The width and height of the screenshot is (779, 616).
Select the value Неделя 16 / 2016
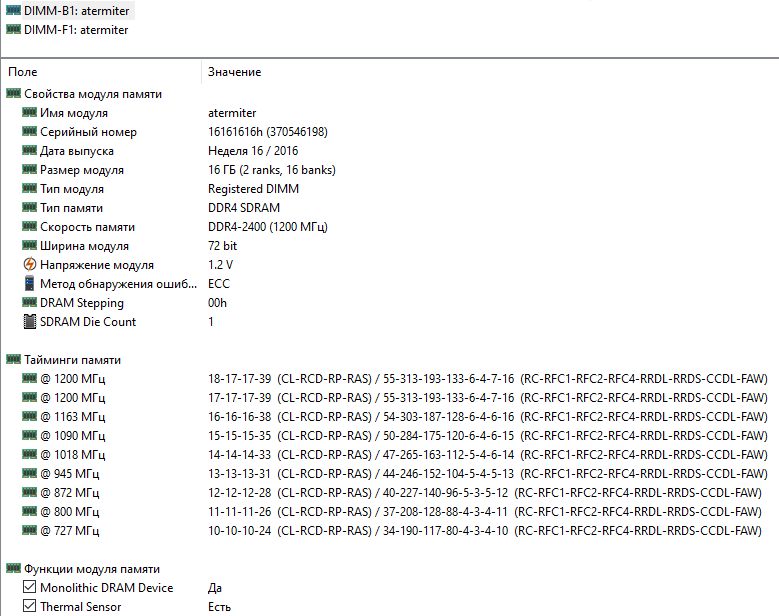click(x=253, y=151)
